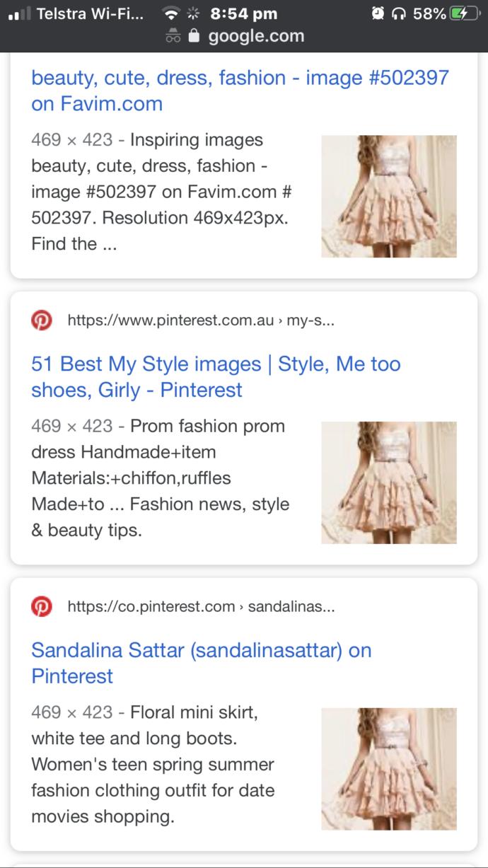Viewport: 488px width, 868px height.
Task: Tap the headphones status icon
Action: (399, 13)
